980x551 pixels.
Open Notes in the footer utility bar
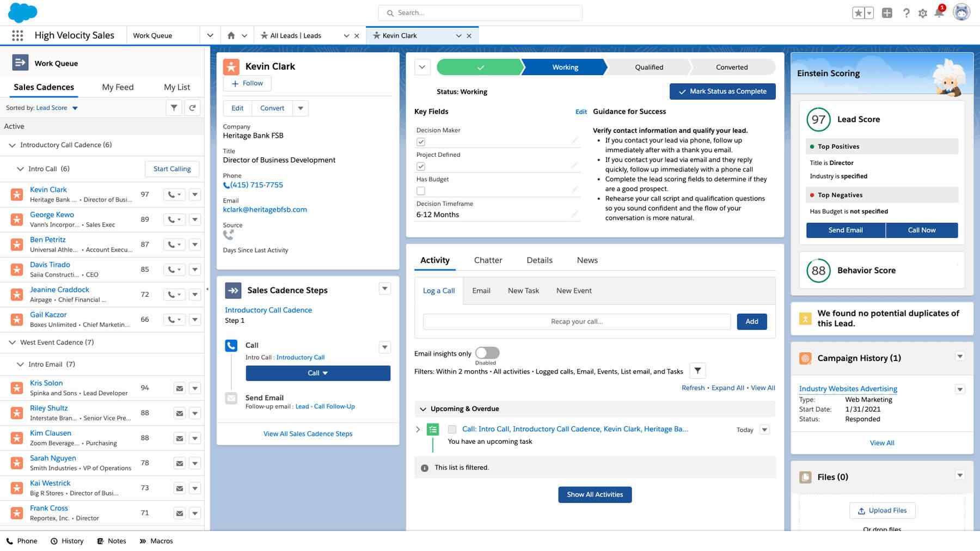112,541
